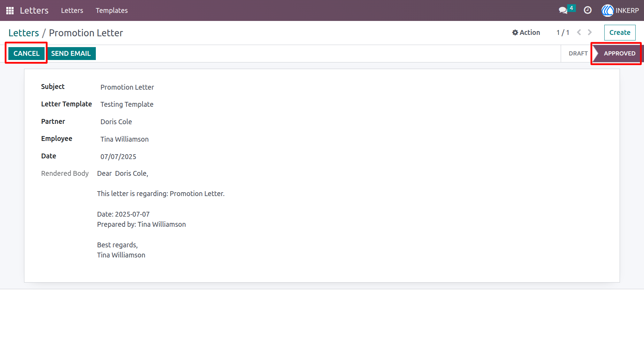
Task: Click the 1 / 1 pager counter
Action: (x=563, y=32)
